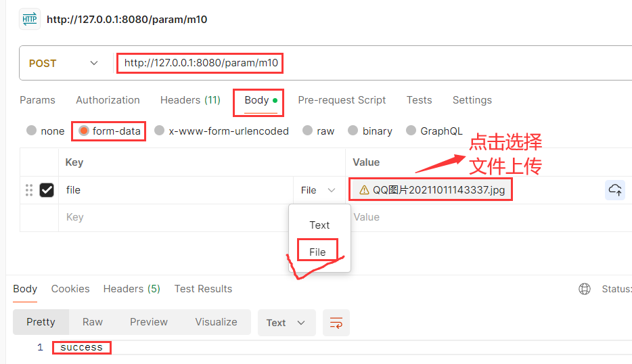This screenshot has height=364, width=632.
Task: Open the Text response format dropdown
Action: point(287,323)
